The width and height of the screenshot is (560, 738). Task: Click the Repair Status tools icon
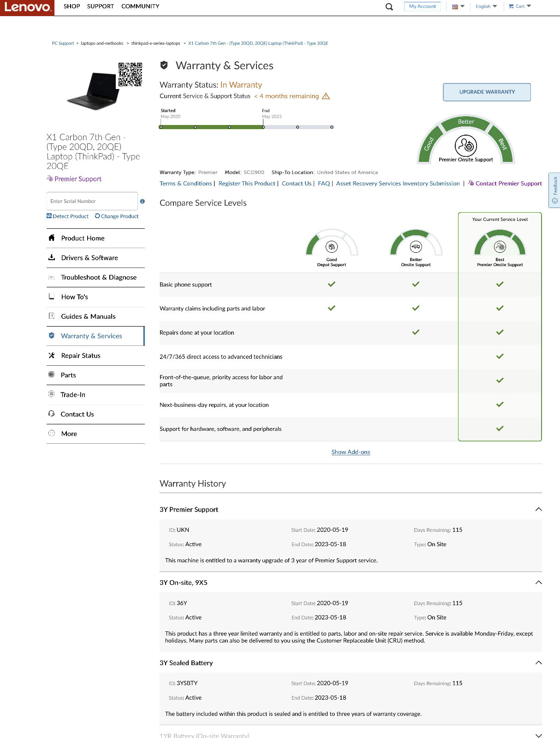(x=52, y=355)
